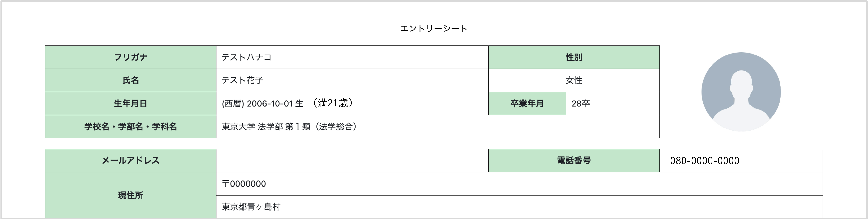Select the 電話番号 header cell
This screenshot has width=868, height=219.
(x=574, y=161)
